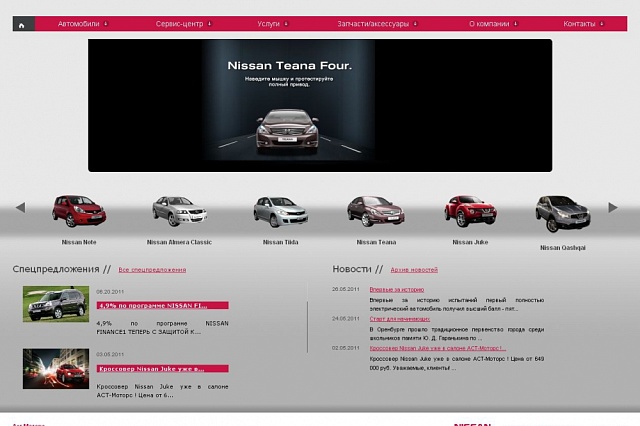This screenshot has width=640, height=426.
Task: Click the Nissan Juke label
Action: (470, 242)
